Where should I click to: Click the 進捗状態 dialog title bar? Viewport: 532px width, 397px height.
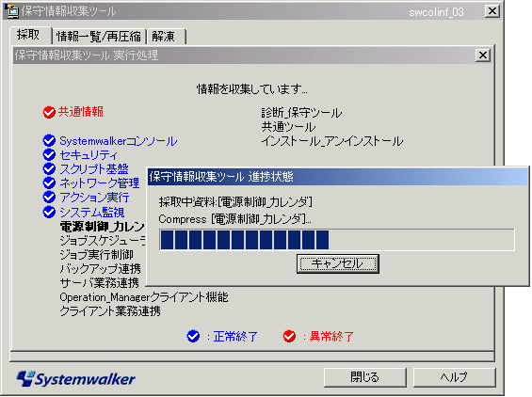338,177
